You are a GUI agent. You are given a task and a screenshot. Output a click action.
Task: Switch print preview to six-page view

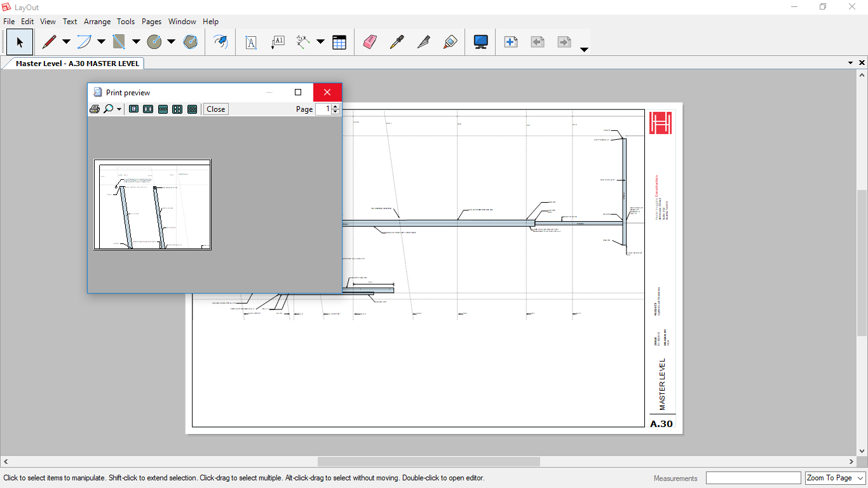pyautogui.click(x=192, y=109)
